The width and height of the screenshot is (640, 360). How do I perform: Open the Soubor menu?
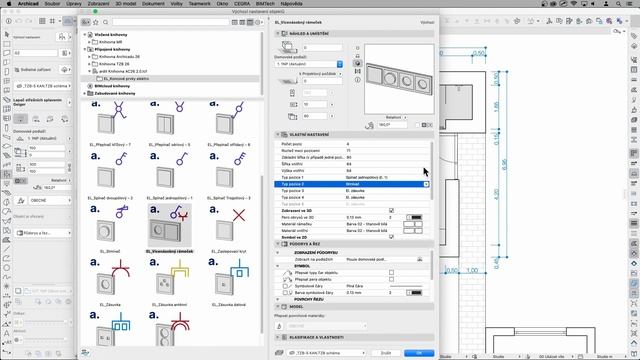click(x=52, y=4)
